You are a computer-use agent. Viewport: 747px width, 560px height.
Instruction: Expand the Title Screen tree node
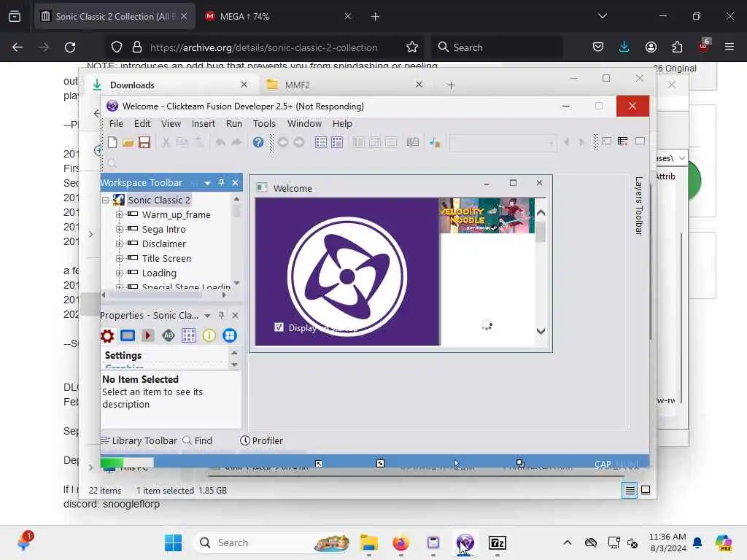pyautogui.click(x=119, y=259)
